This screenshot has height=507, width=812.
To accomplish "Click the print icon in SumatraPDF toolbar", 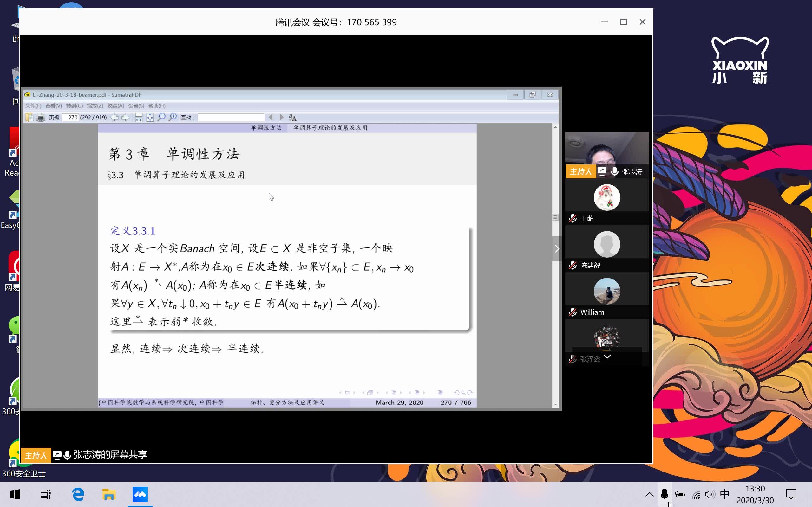I will (x=41, y=117).
